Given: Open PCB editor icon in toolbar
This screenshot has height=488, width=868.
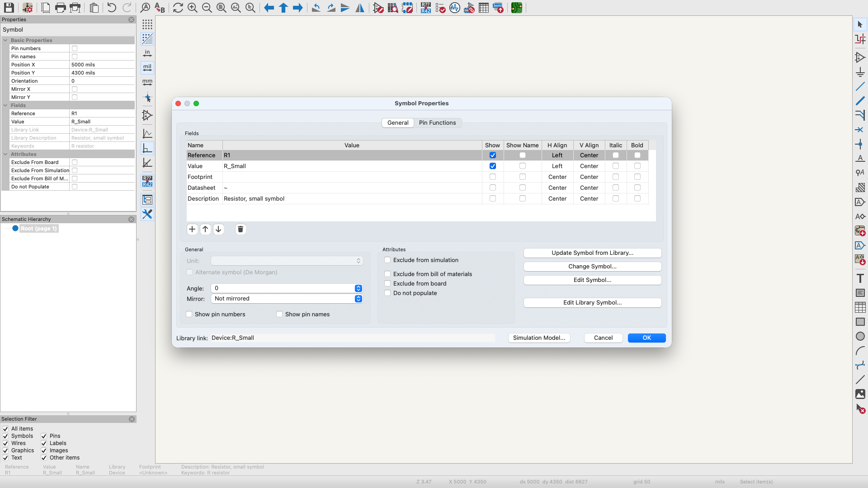Looking at the screenshot, I should (x=517, y=8).
